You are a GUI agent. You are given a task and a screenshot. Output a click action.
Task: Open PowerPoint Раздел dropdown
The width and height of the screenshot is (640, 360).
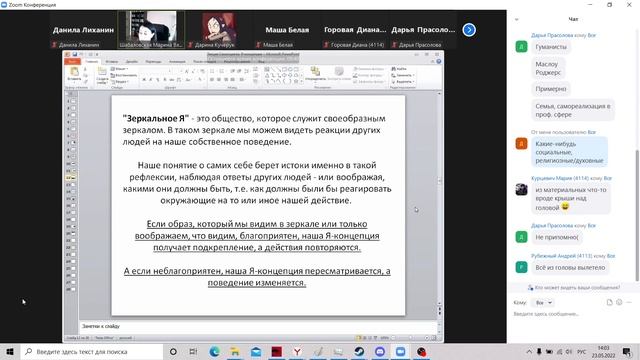pyautogui.click(x=120, y=82)
